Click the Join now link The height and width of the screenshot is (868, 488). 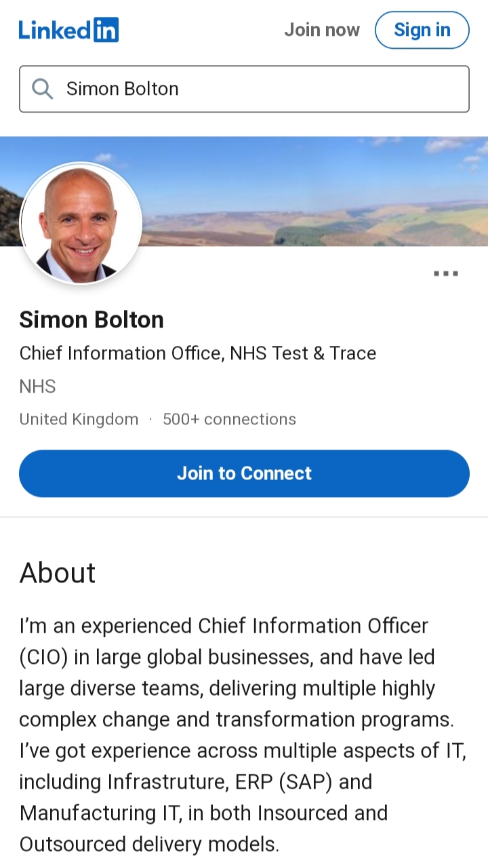tap(322, 30)
